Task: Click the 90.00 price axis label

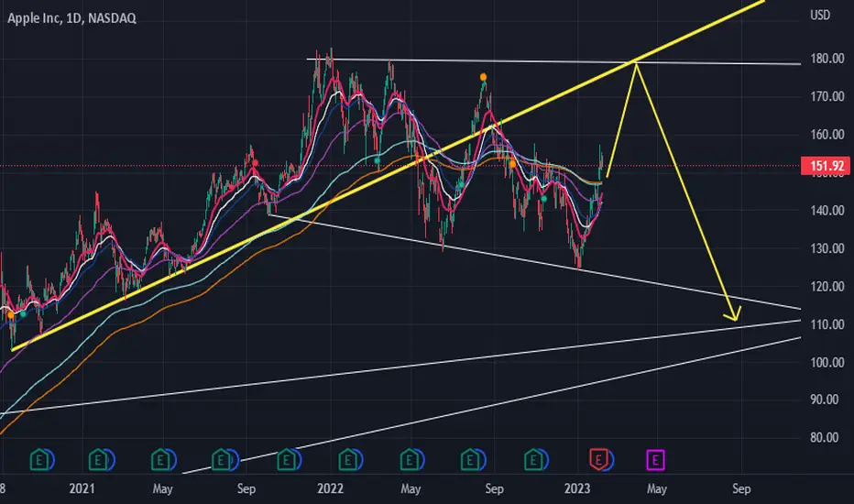Action: 824,400
